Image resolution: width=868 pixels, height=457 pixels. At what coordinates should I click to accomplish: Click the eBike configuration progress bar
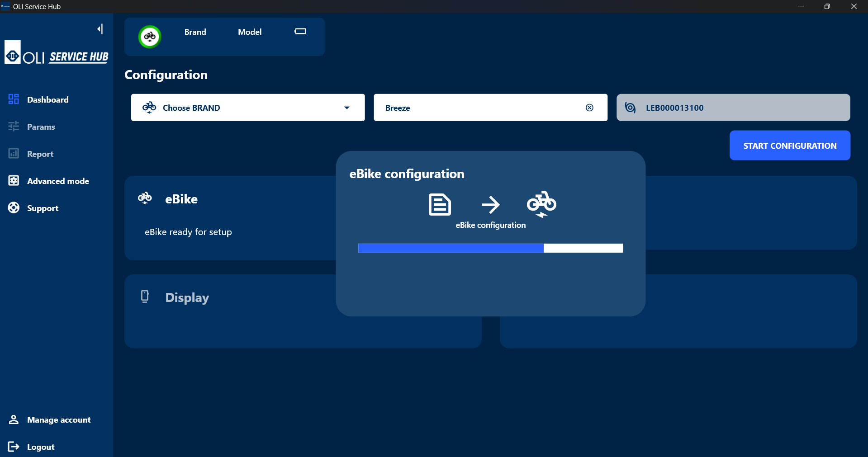490,248
